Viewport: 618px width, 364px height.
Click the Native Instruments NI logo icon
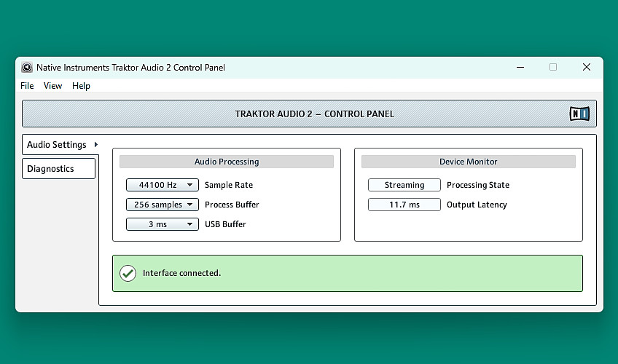579,114
